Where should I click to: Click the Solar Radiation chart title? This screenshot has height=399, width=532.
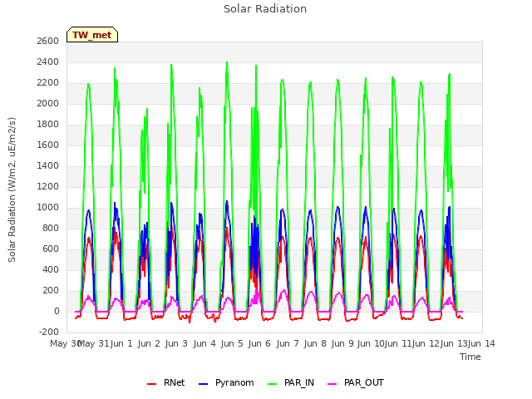tap(265, 9)
